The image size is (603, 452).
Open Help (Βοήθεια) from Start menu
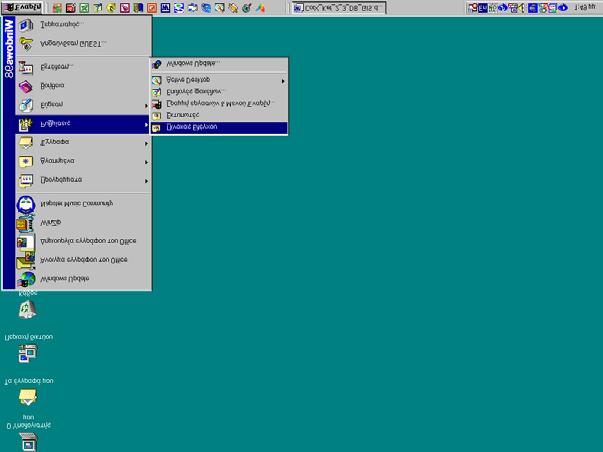coord(83,86)
